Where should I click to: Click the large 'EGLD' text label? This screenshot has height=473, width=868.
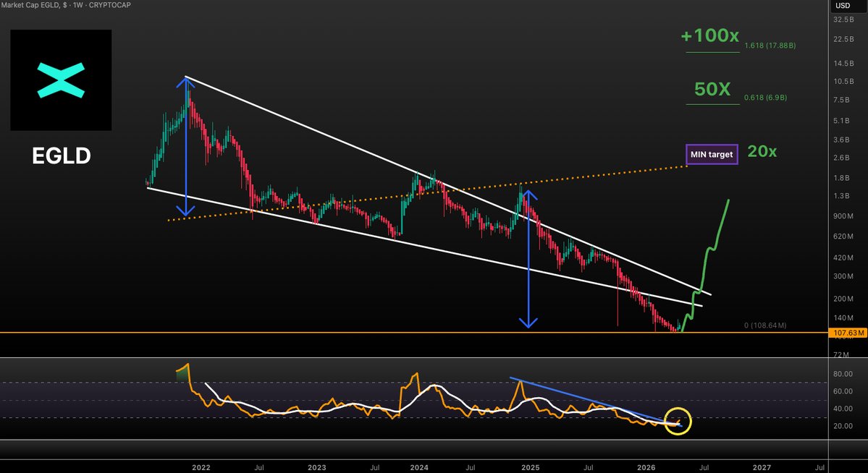pyautogui.click(x=61, y=156)
